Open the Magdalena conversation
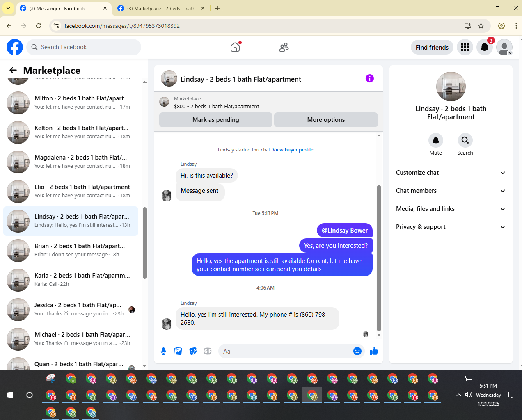522x420 pixels. click(x=71, y=162)
